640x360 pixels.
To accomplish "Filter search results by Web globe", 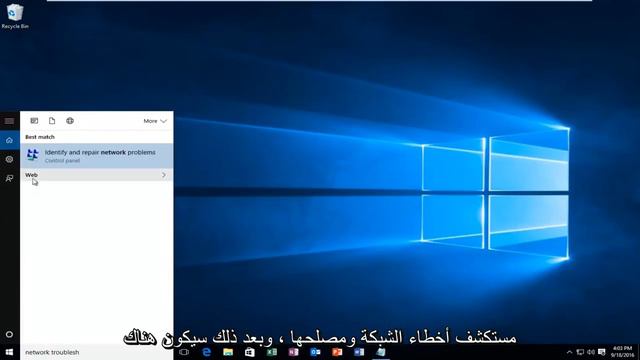I will pyautogui.click(x=70, y=121).
